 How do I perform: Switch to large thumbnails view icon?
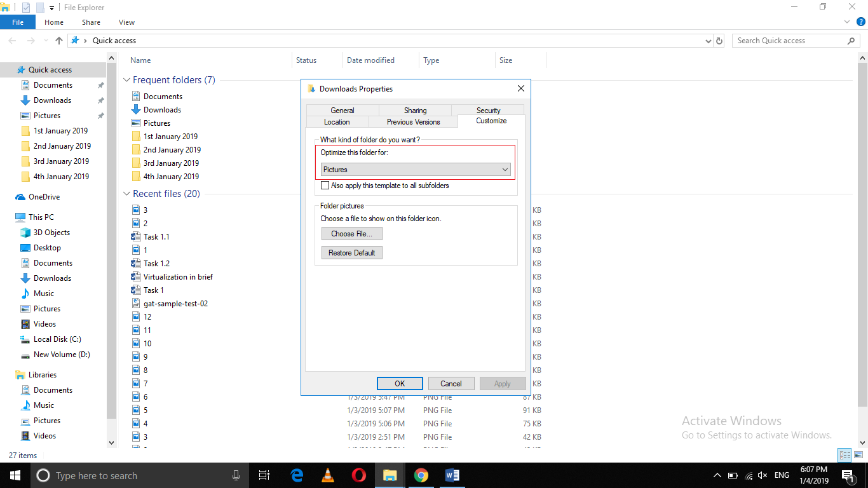[858, 455]
